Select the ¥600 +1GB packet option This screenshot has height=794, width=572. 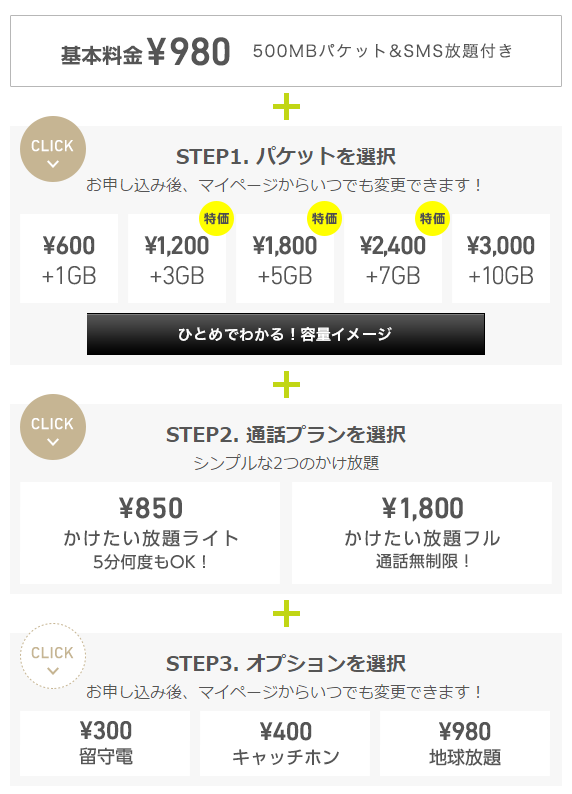click(x=69, y=259)
